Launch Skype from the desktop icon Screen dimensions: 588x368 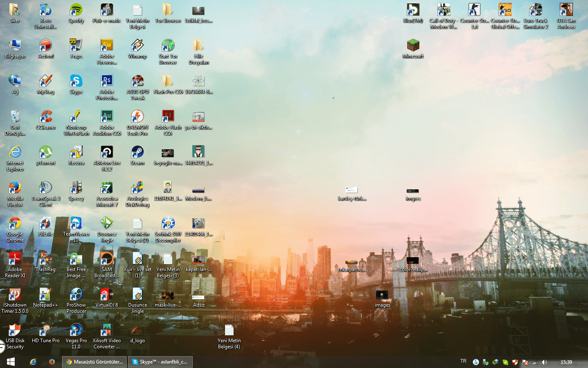(x=76, y=85)
